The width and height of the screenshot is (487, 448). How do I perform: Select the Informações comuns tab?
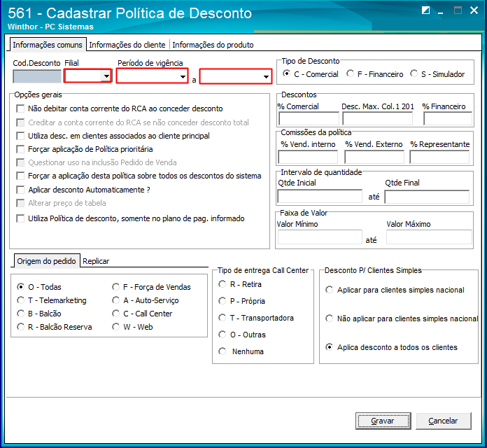point(47,45)
